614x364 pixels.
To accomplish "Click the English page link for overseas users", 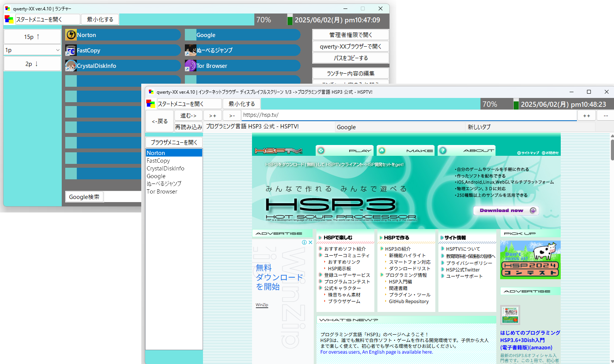I will point(376,352).
